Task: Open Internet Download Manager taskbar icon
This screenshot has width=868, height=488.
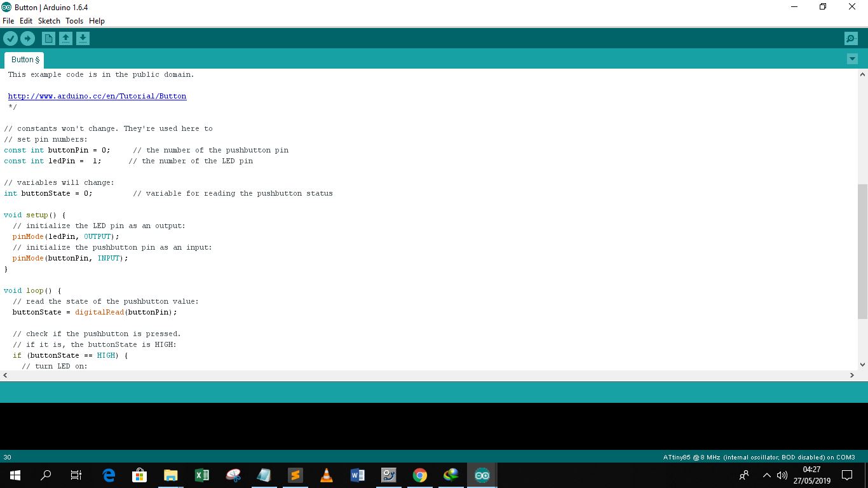Action: click(x=451, y=475)
